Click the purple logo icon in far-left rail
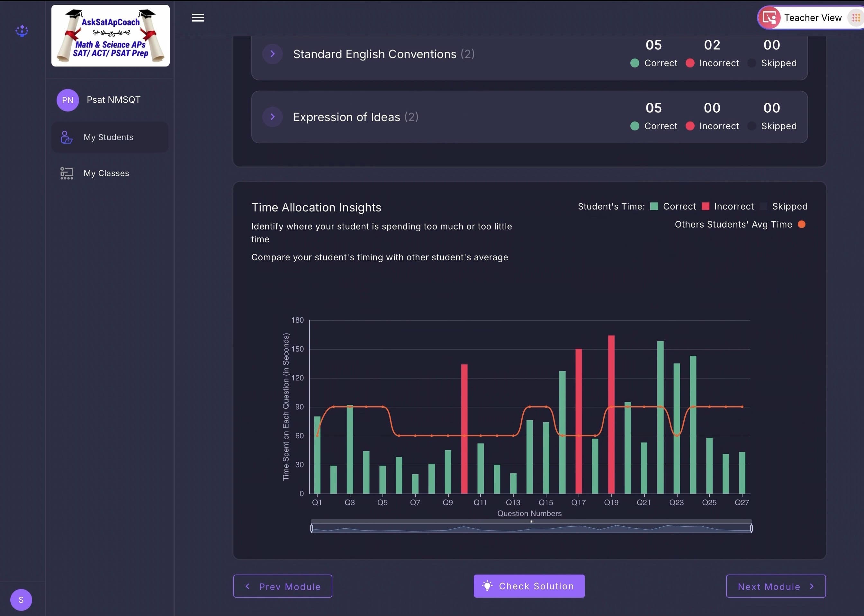The height and width of the screenshot is (616, 864). click(x=22, y=31)
